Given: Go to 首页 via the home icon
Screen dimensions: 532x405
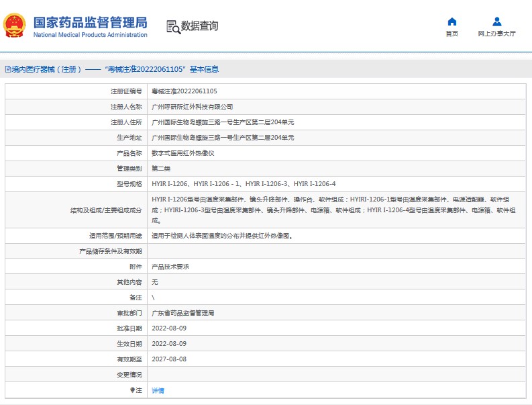Looking at the screenshot, I should 452,21.
